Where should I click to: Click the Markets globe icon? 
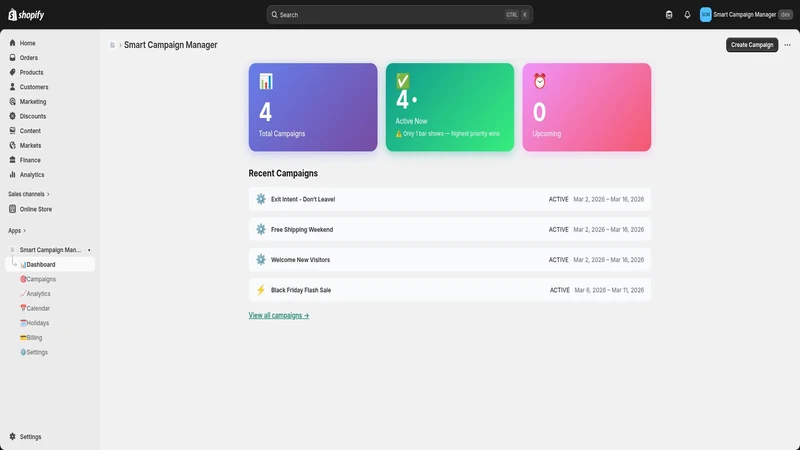click(x=12, y=145)
